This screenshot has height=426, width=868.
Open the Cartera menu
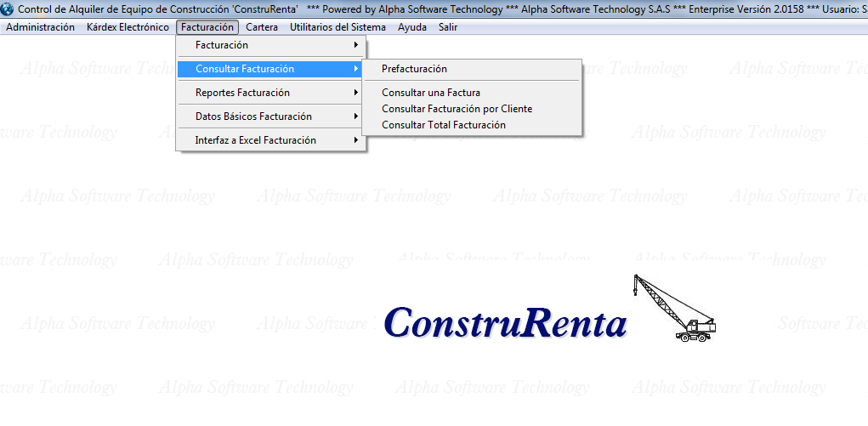coord(262,27)
